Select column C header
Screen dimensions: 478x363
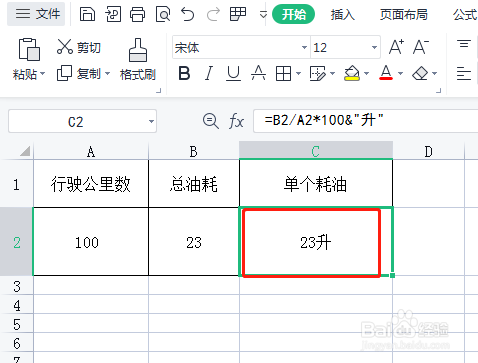pyautogui.click(x=316, y=151)
